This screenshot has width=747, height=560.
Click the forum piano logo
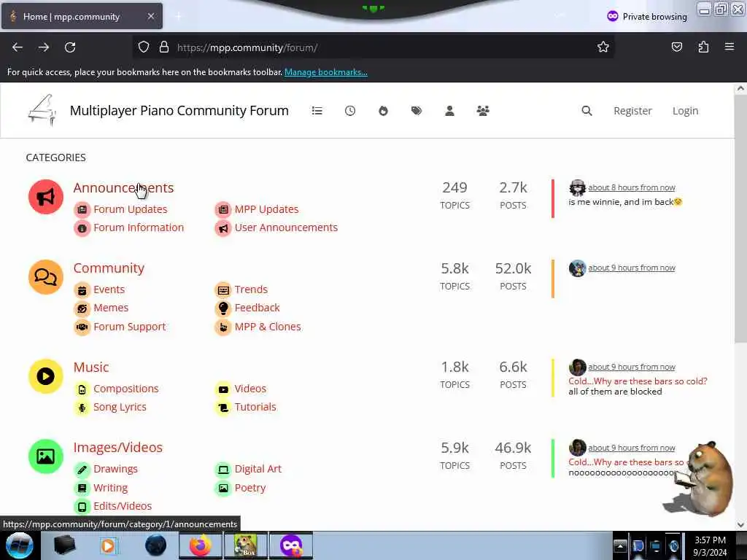point(42,110)
